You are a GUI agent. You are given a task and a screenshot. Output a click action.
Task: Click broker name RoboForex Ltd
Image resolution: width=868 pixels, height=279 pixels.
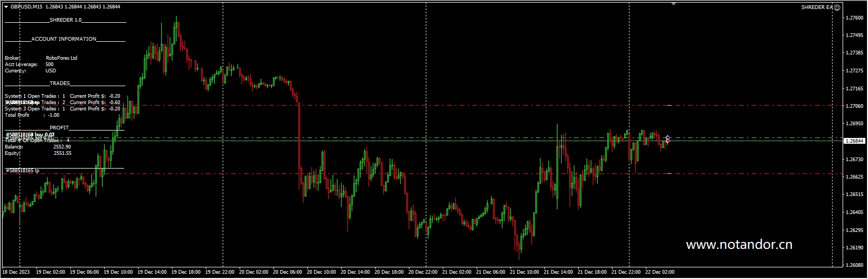click(x=61, y=58)
